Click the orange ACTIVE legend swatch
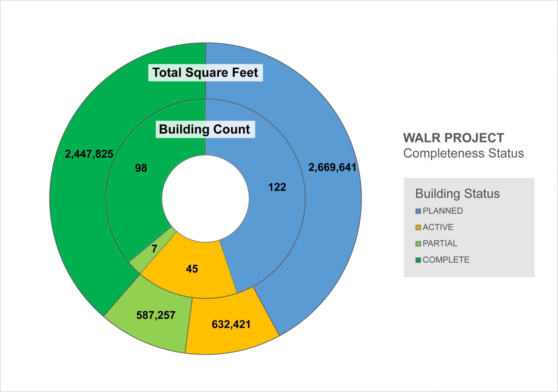558x392 pixels. tap(418, 227)
